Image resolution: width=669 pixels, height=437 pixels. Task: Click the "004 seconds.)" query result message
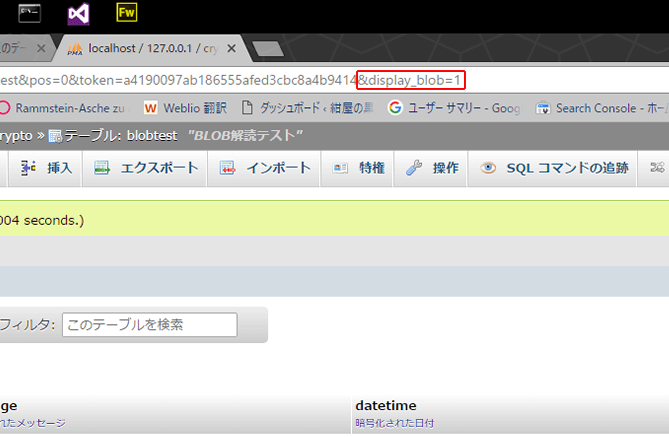click(42, 221)
